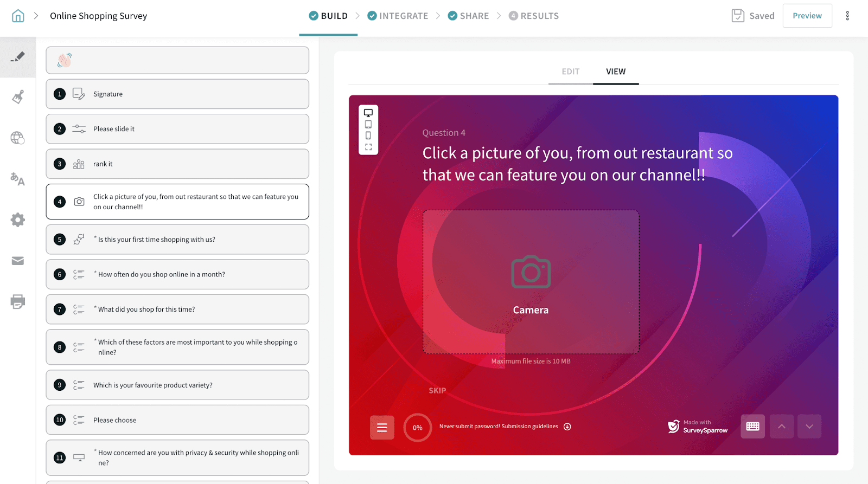This screenshot has height=484, width=868.
Task: Switch to the EDIT tab
Action: pos(570,72)
